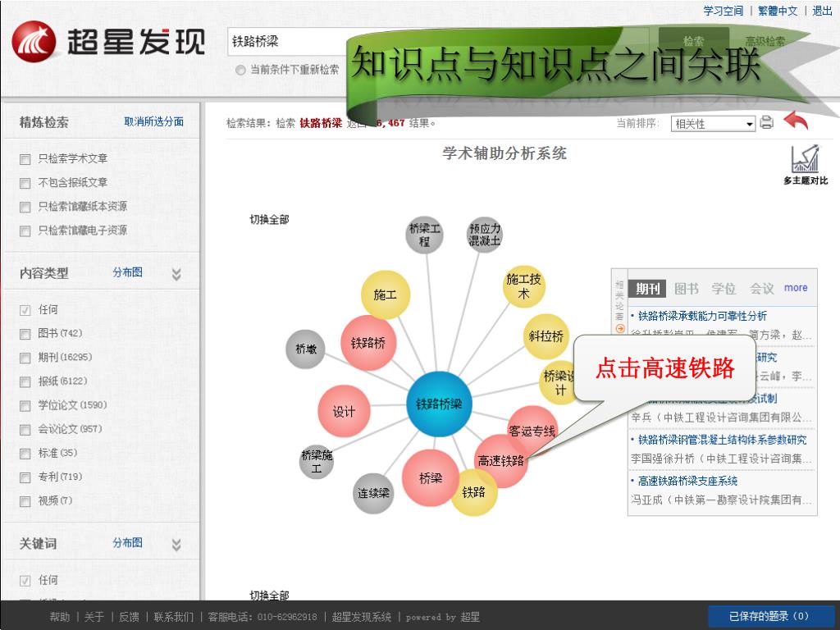The image size is (840, 630).
Task: Open 学习空间 link at top
Action: coord(724,11)
